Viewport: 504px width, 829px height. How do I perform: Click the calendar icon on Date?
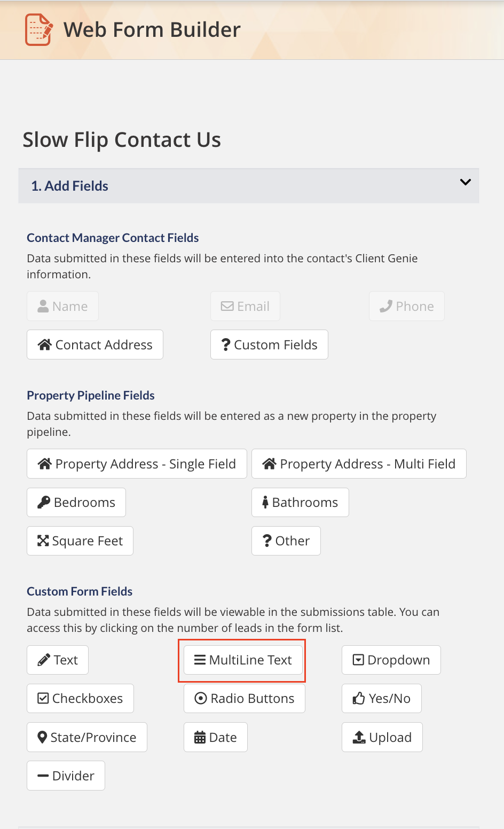click(200, 738)
